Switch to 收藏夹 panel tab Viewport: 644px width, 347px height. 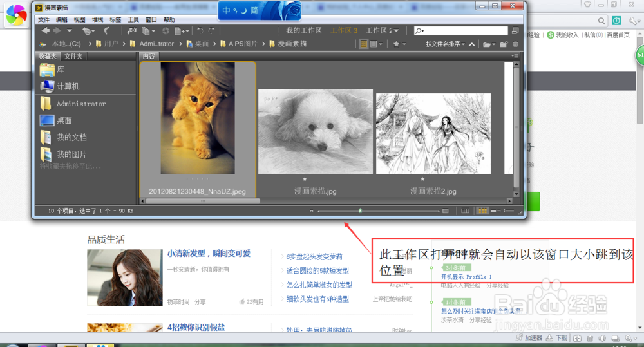pyautogui.click(x=47, y=56)
